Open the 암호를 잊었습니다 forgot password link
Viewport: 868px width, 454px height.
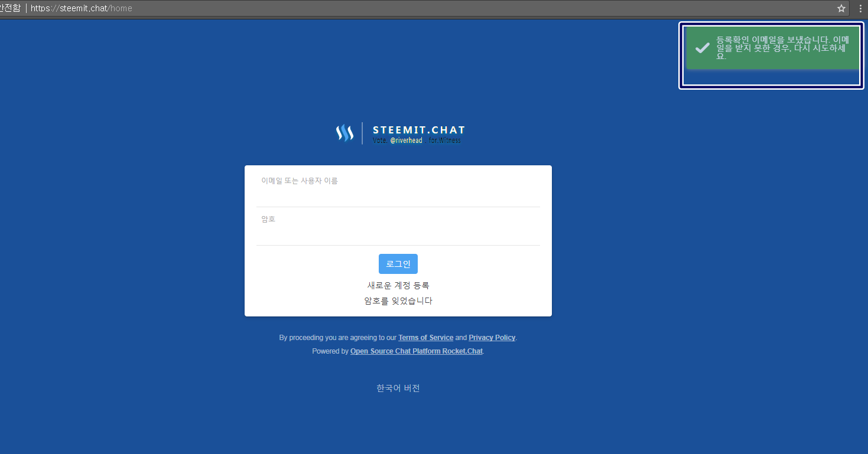click(398, 301)
